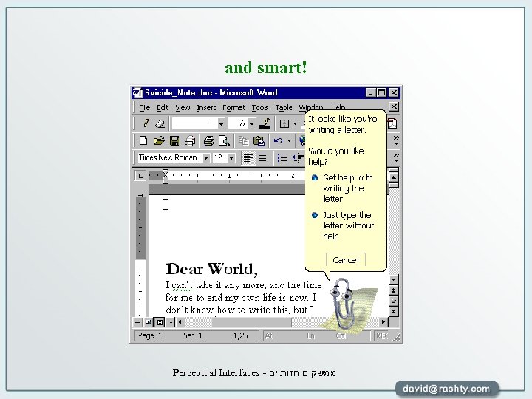Click the Draw Table pencil icon

146,123
